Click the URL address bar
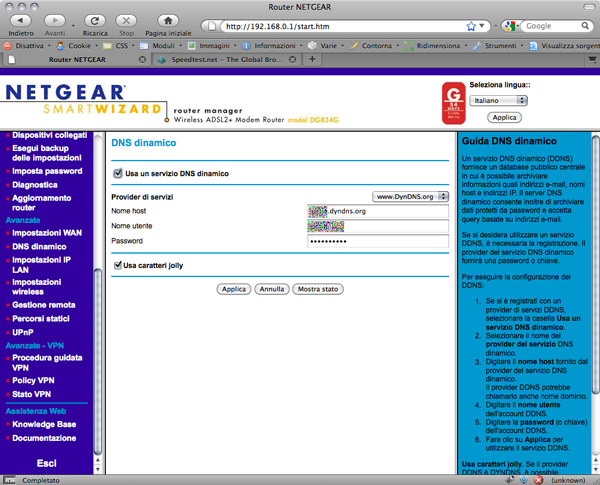Screen dimensions: 600x485 click(343, 26)
